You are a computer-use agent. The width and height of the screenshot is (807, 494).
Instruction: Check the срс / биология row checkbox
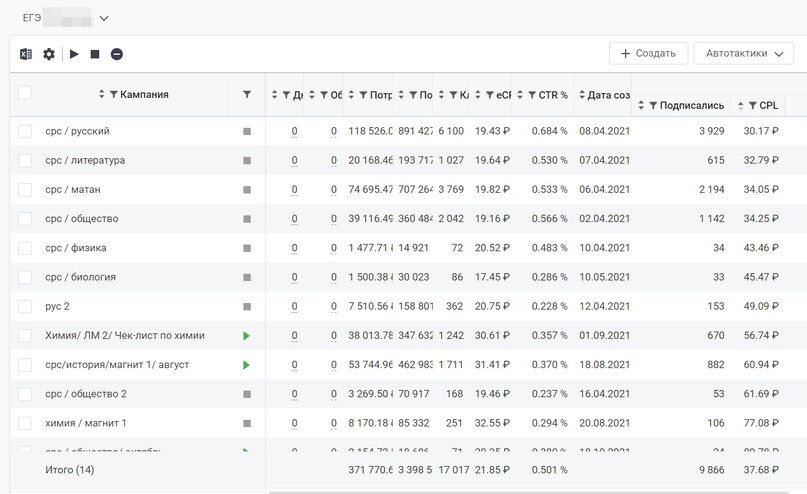25,277
